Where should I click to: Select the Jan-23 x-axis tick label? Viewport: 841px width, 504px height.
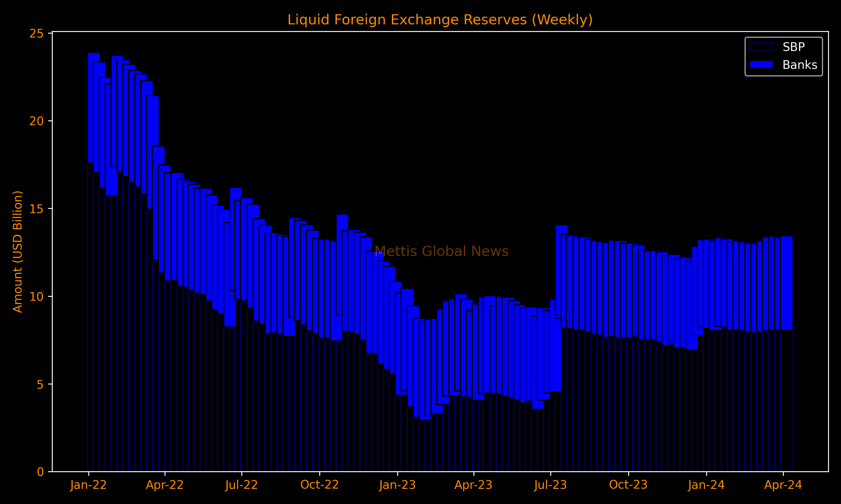(398, 485)
